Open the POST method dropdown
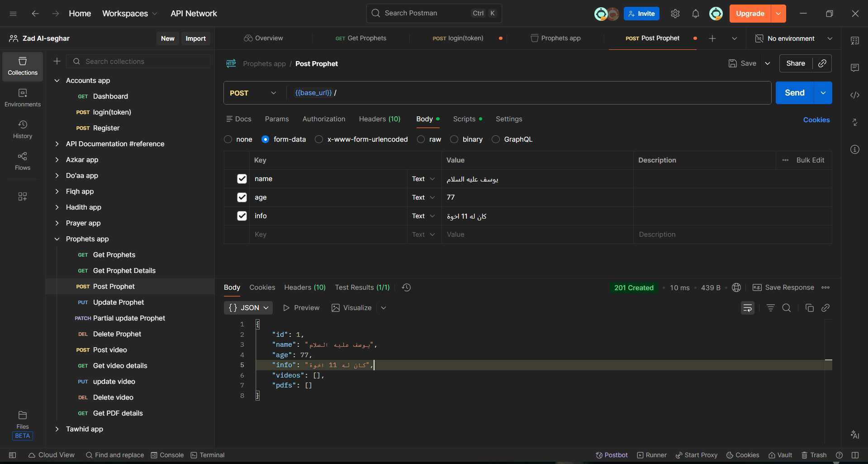 (253, 93)
